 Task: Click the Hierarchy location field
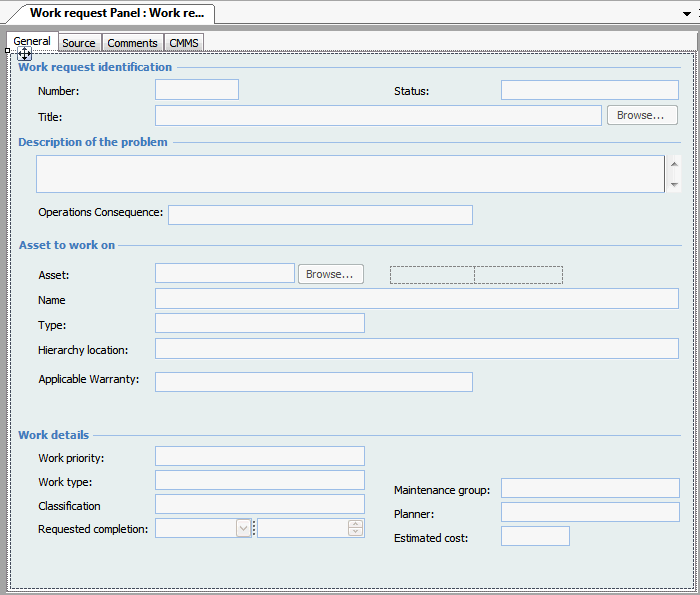(x=416, y=349)
